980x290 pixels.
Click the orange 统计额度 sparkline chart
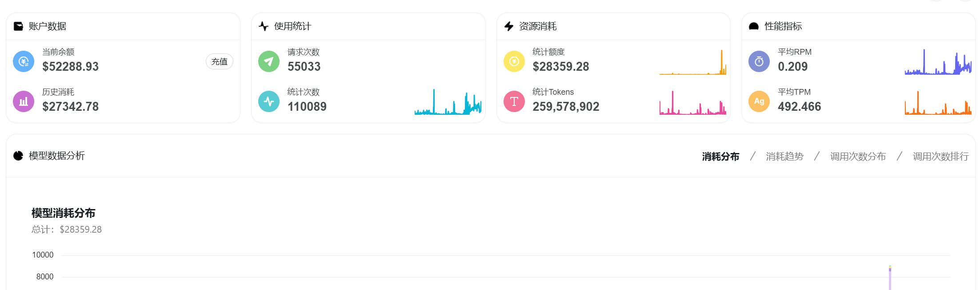pyautogui.click(x=693, y=62)
